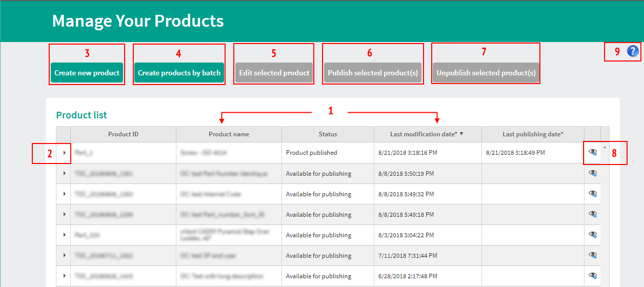The image size is (644, 287).
Task: Click the blue help question mark icon
Action: (x=633, y=51)
